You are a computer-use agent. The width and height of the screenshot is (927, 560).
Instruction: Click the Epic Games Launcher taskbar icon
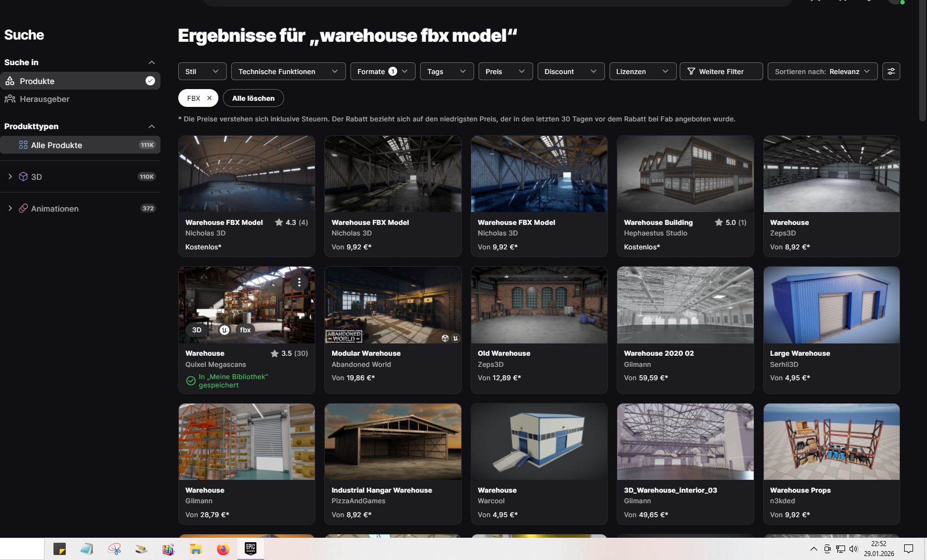coord(251,549)
